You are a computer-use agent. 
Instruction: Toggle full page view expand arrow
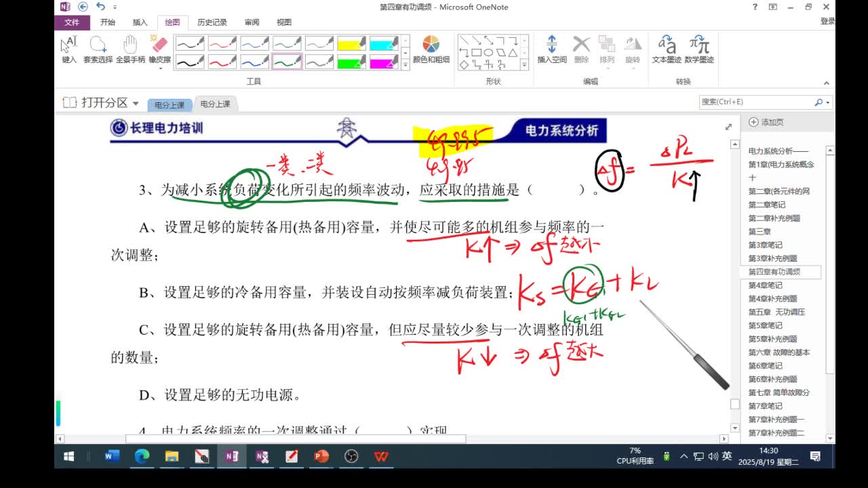(728, 127)
